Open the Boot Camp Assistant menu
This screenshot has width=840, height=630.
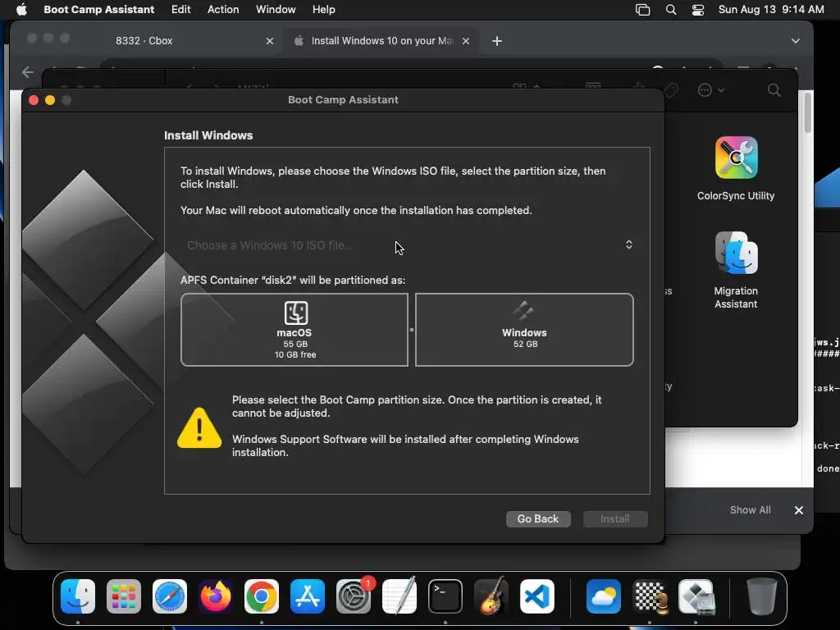click(x=98, y=10)
